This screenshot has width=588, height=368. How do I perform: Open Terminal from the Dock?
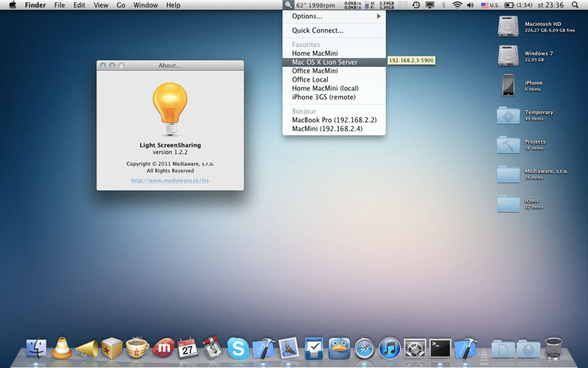tap(440, 348)
